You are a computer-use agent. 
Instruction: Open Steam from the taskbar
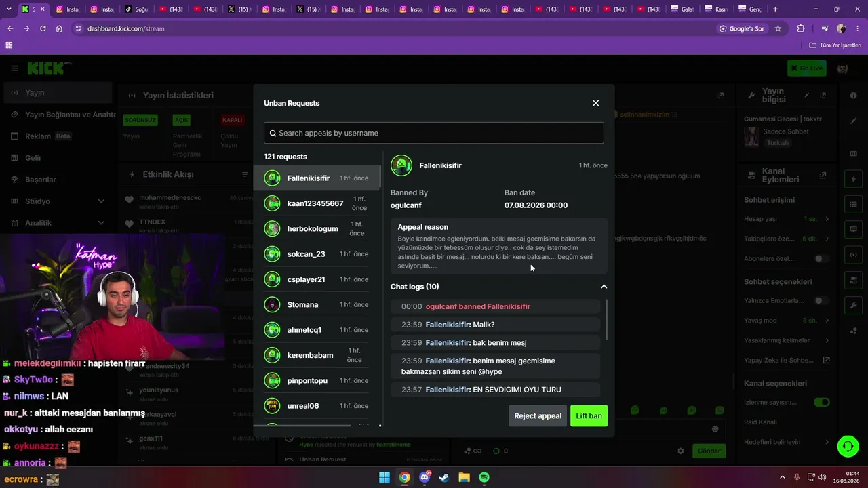coord(444,477)
